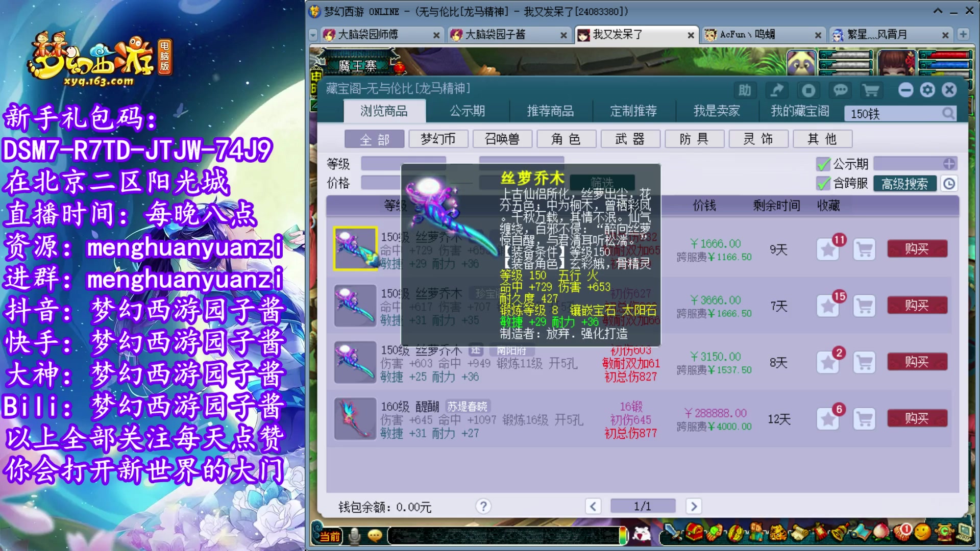Go to the previous results page arrow
Image resolution: width=980 pixels, height=551 pixels.
coord(593,506)
